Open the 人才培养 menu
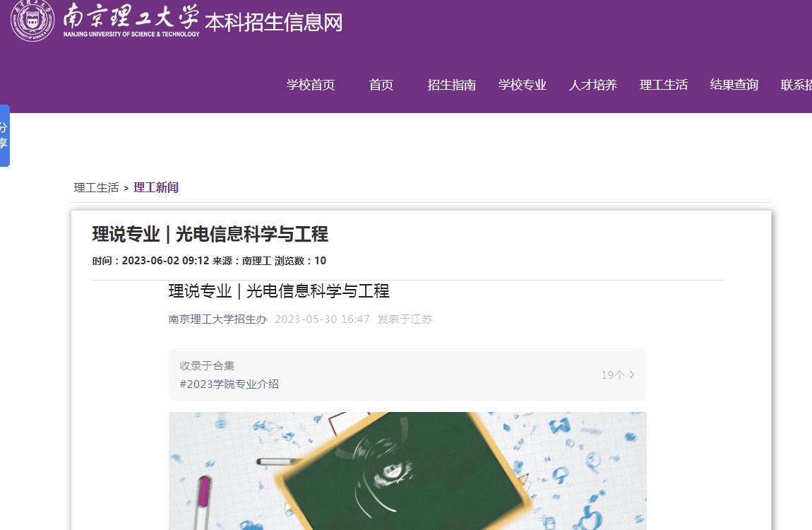This screenshot has width=812, height=530. click(x=593, y=85)
